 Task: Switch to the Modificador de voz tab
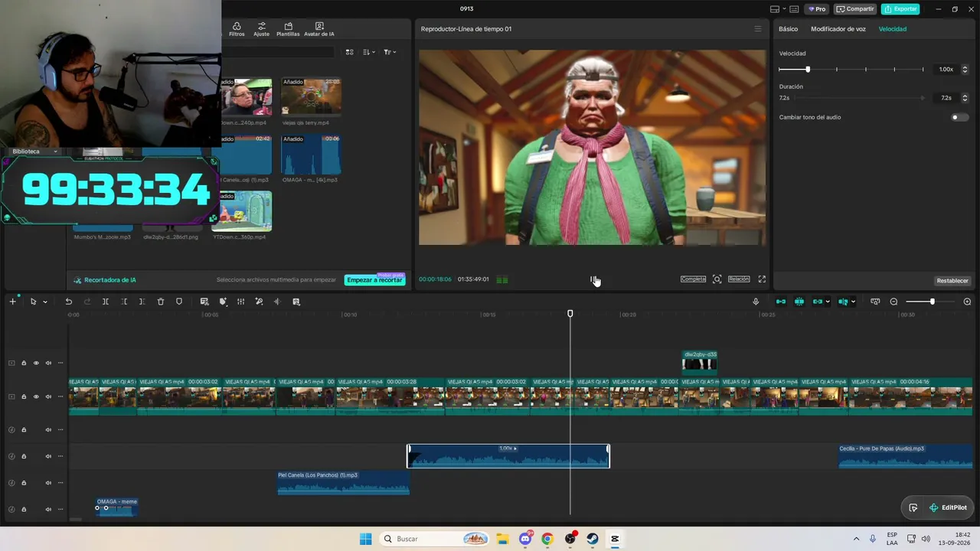pyautogui.click(x=838, y=29)
